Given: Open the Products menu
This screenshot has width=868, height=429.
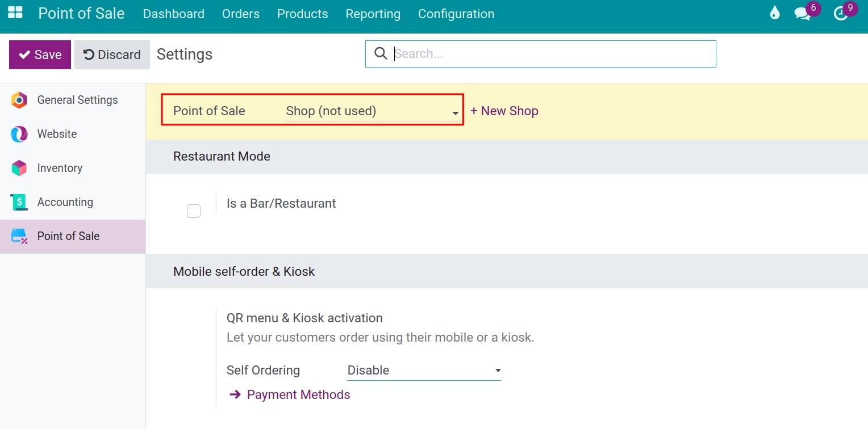Looking at the screenshot, I should coord(303,14).
